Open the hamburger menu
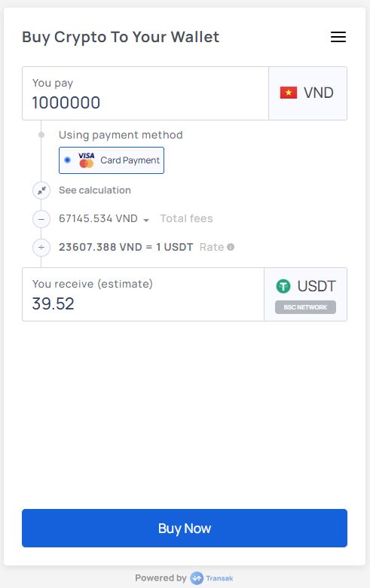The height and width of the screenshot is (588, 370). (338, 37)
